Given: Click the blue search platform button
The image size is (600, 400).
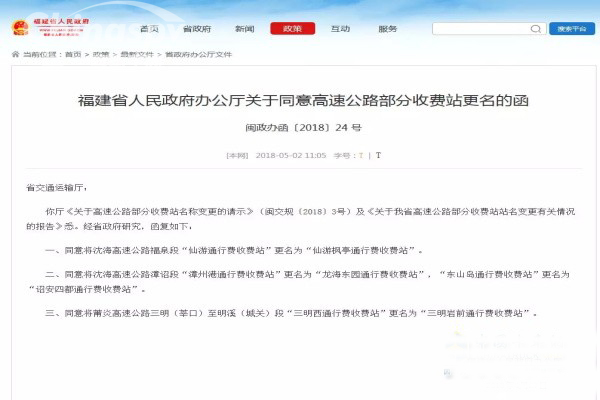Looking at the screenshot, I should click(572, 29).
